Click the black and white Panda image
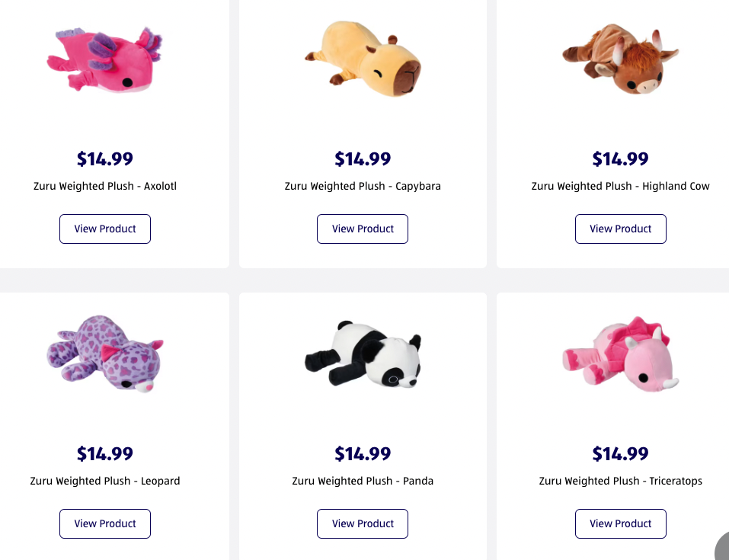The width and height of the screenshot is (729, 560). point(363,355)
